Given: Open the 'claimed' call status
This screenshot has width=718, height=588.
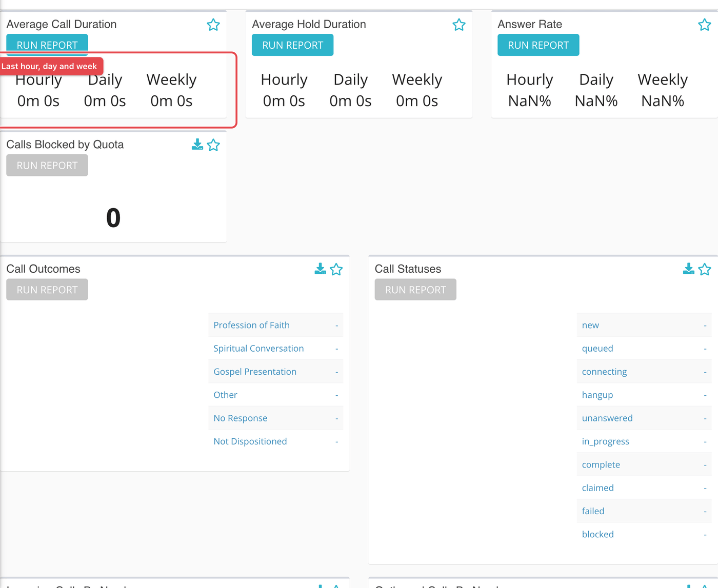Looking at the screenshot, I should (644, 488).
